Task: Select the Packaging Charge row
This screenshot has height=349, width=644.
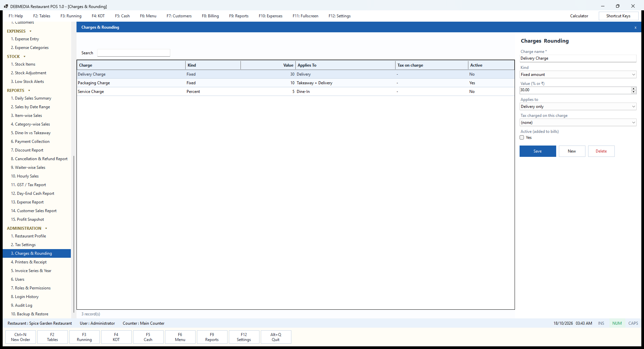Action: [296, 83]
